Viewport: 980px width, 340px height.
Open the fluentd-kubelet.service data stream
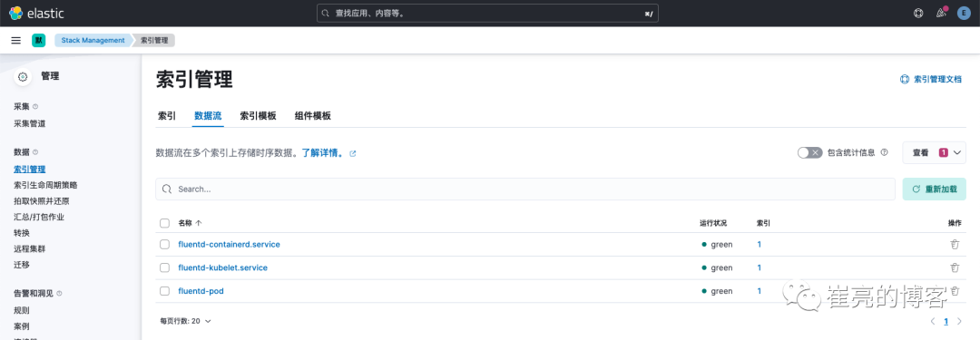(x=222, y=267)
